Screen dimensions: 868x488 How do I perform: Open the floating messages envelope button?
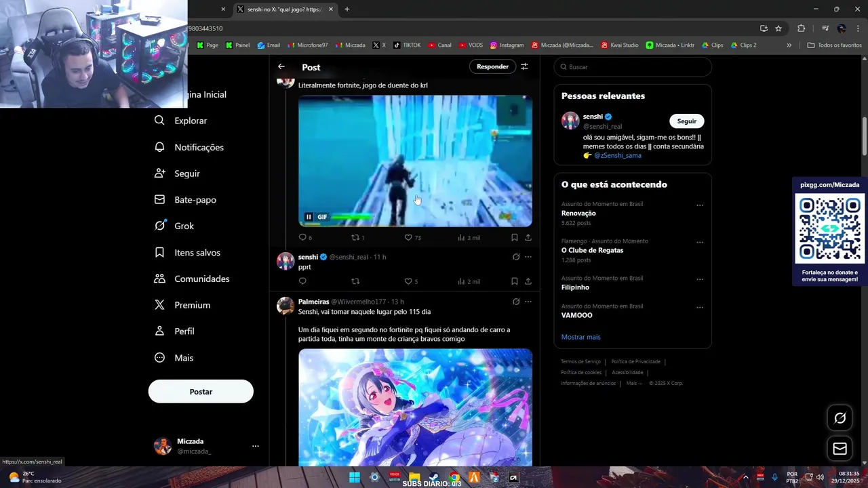point(840,449)
